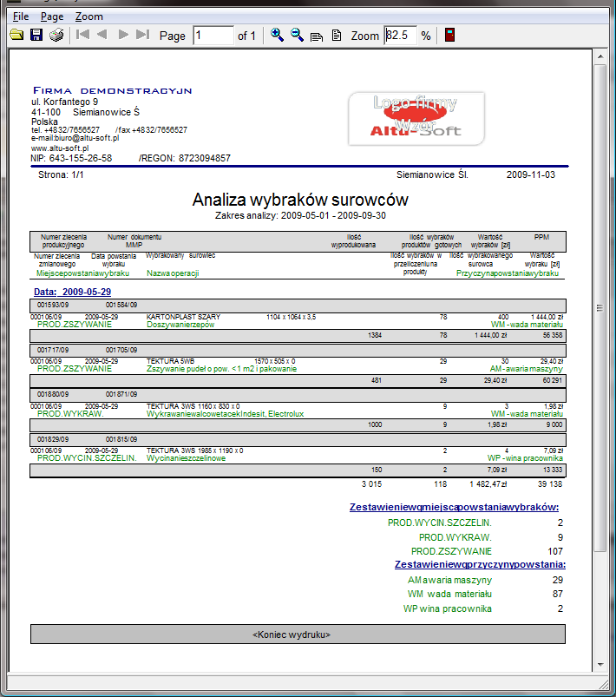Go to first page using toolbar arrow
Viewport: 616px width, 697px height.
point(83,36)
